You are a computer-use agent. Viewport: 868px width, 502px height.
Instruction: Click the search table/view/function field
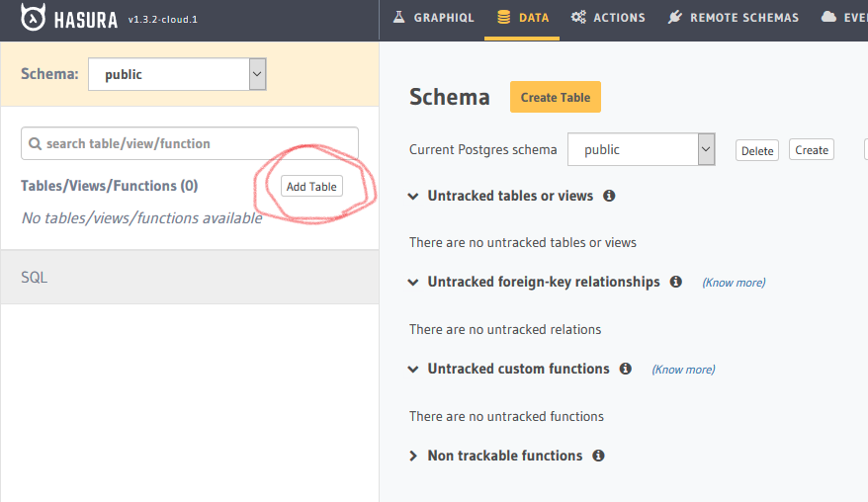pos(190,143)
